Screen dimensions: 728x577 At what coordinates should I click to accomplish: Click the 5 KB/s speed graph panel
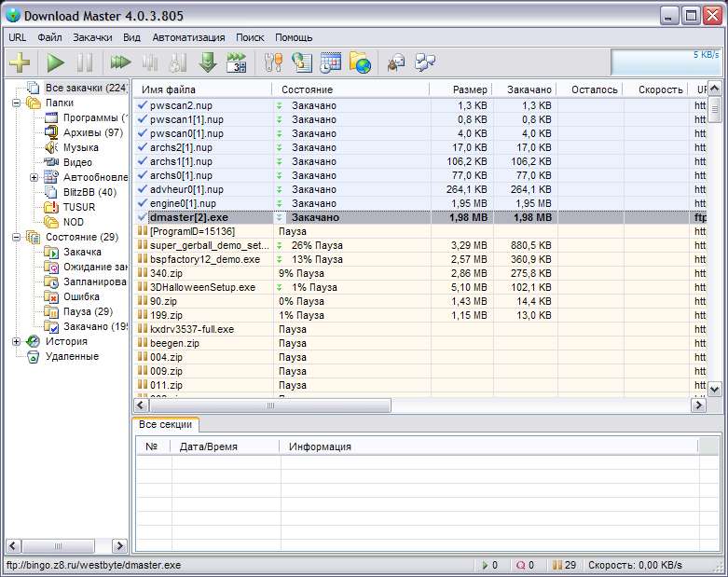(666, 62)
